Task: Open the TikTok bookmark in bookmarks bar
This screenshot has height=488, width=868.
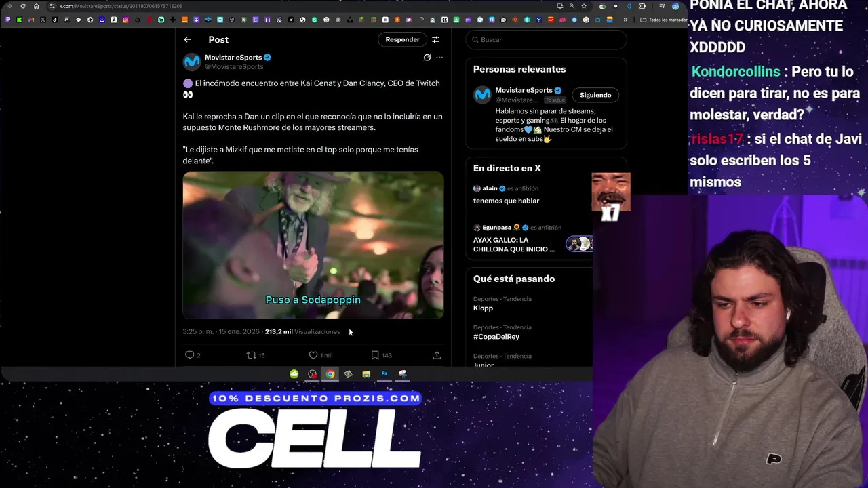Action: point(55,20)
